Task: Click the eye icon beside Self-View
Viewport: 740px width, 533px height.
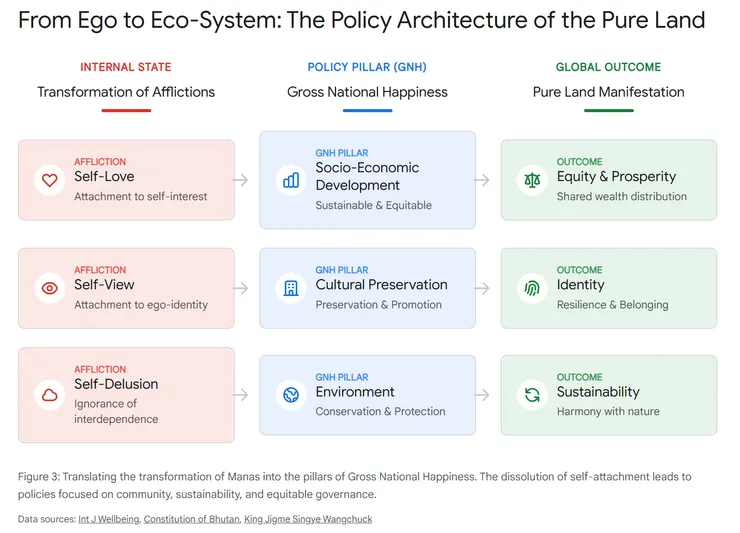Action: pyautogui.click(x=49, y=288)
